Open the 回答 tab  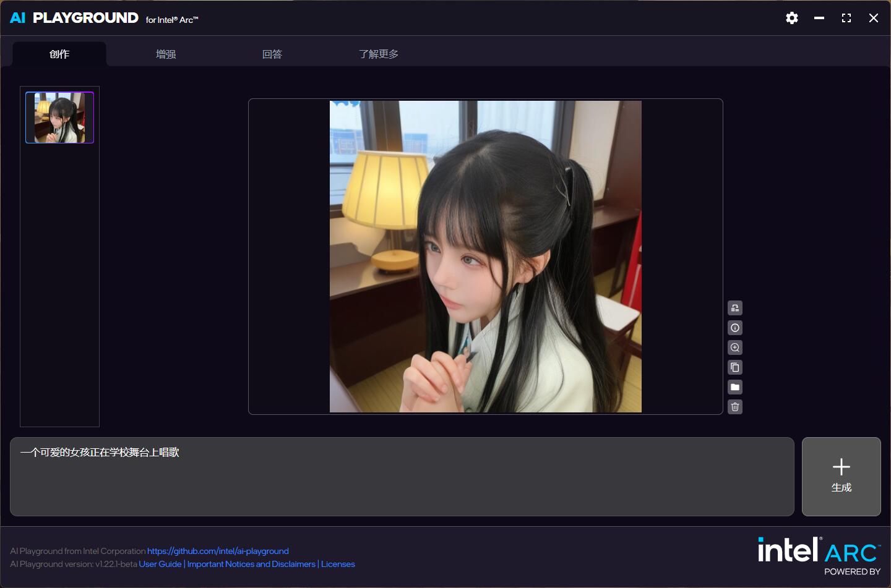272,54
